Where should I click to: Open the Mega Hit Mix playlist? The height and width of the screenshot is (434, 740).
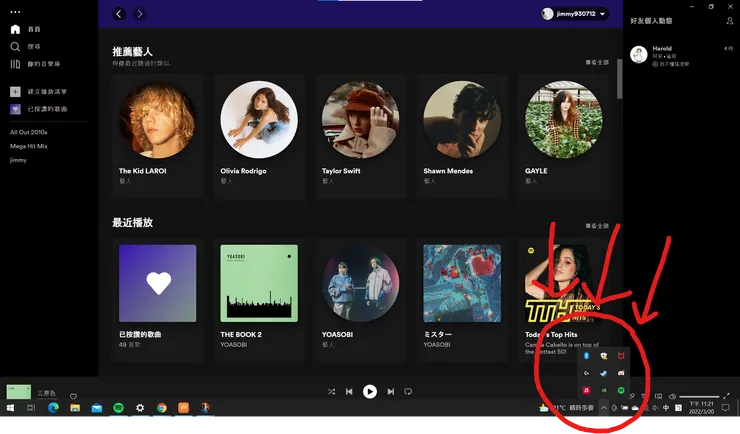[29, 146]
